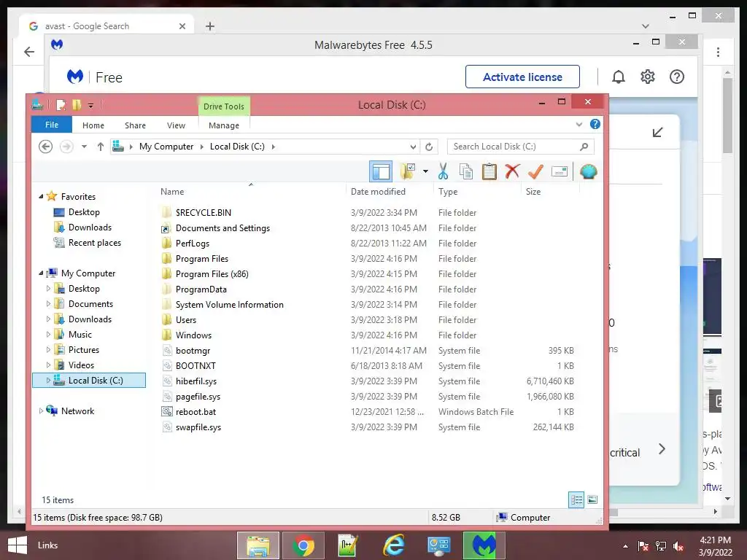747x560 pixels.
Task: Customize Quick Access Toolbar dropdown arrow
Action: pos(90,105)
